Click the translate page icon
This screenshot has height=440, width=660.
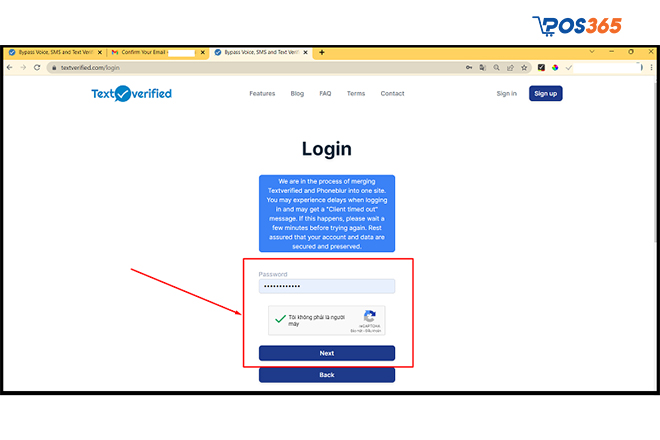pyautogui.click(x=483, y=67)
